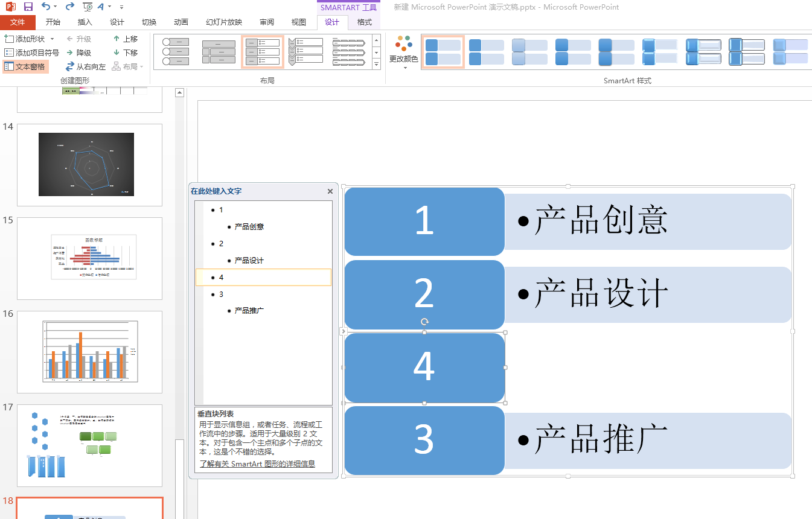The image size is (812, 519).
Task: Click the 保存 (Save) icon
Action: (x=28, y=7)
